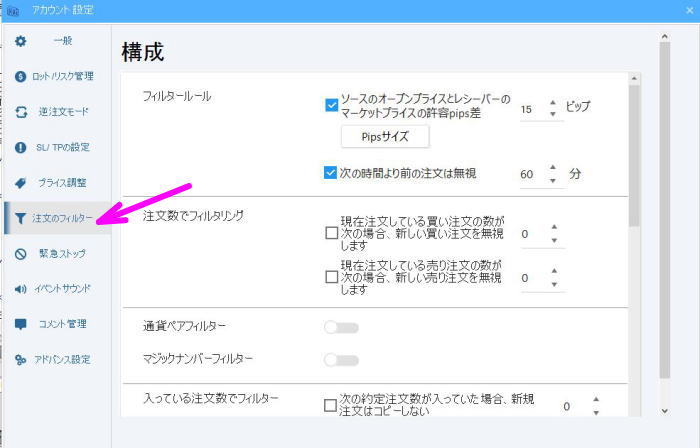
Task: Click the Pipsサイズ button
Action: tap(385, 137)
